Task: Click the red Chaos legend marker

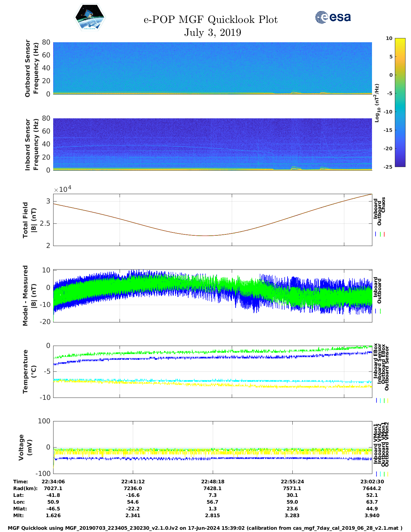Action: coord(384,234)
